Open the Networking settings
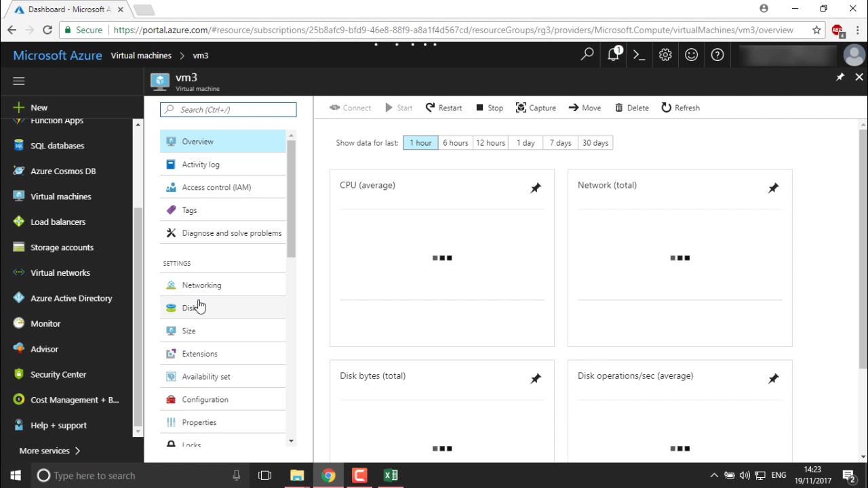This screenshot has width=868, height=488. (x=223, y=285)
